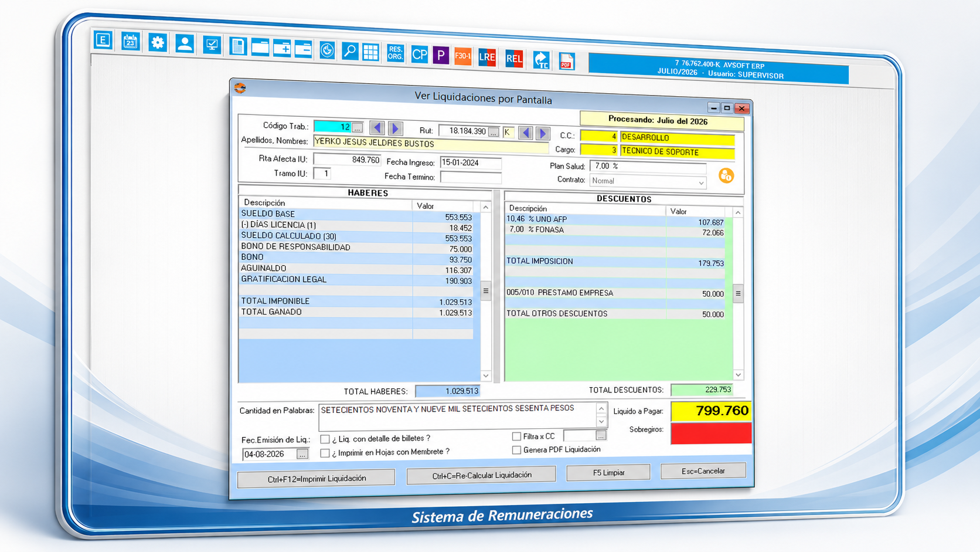
Task: Select the BONO DE RESPONSABILIDAD row
Action: pyautogui.click(x=356, y=248)
